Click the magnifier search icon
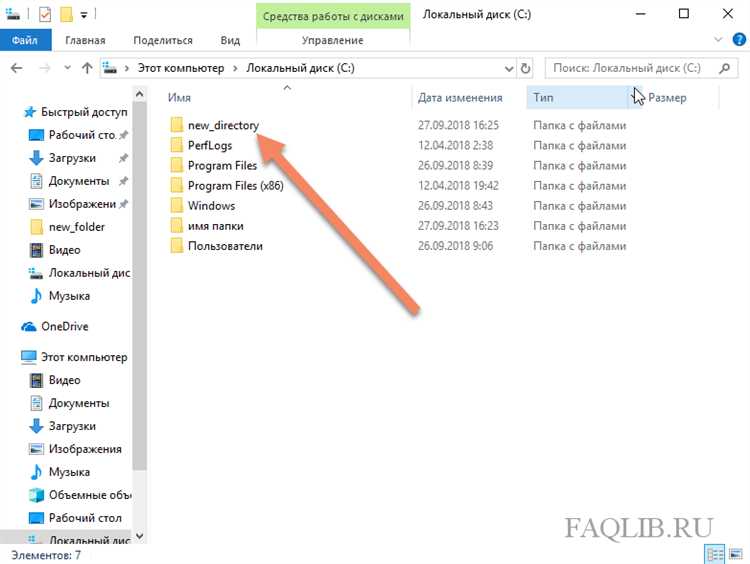Image resolution: width=750 pixels, height=564 pixels. pos(725,68)
